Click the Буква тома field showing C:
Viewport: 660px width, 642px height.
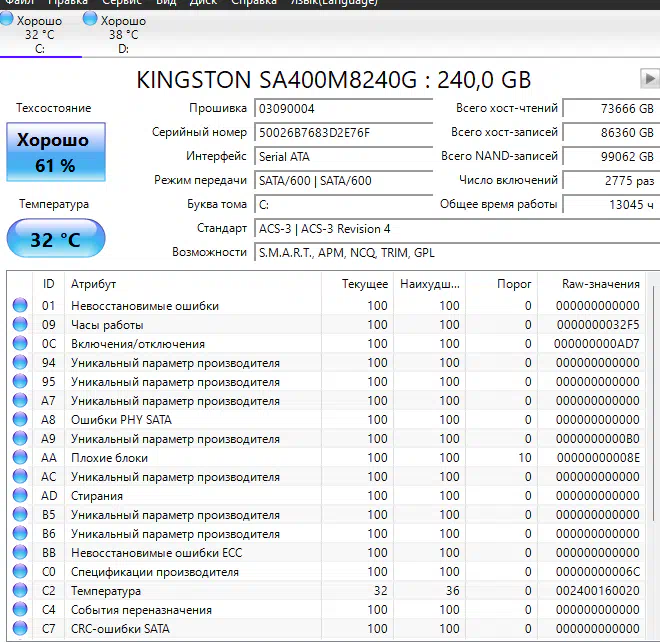pyautogui.click(x=343, y=205)
